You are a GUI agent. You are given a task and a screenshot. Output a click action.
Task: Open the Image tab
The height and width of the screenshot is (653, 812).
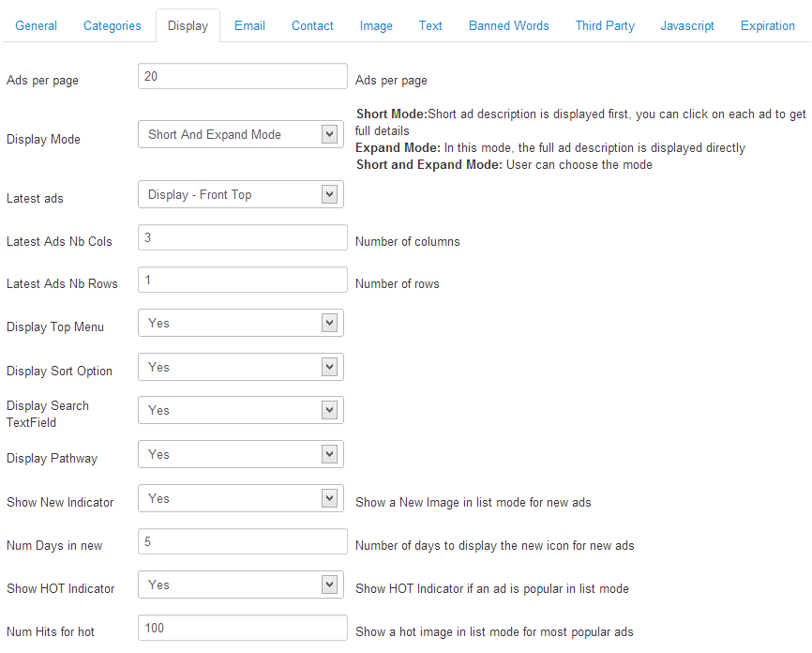(376, 26)
